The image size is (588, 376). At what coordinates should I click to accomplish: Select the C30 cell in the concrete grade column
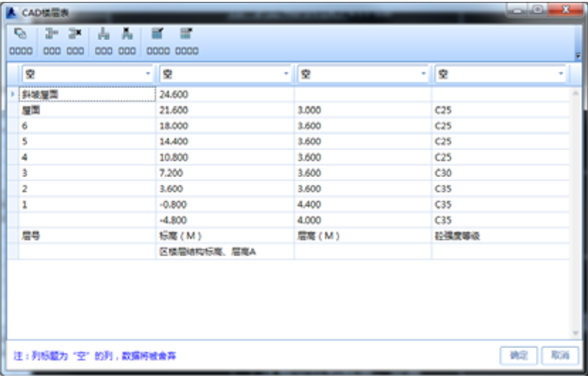click(x=501, y=173)
